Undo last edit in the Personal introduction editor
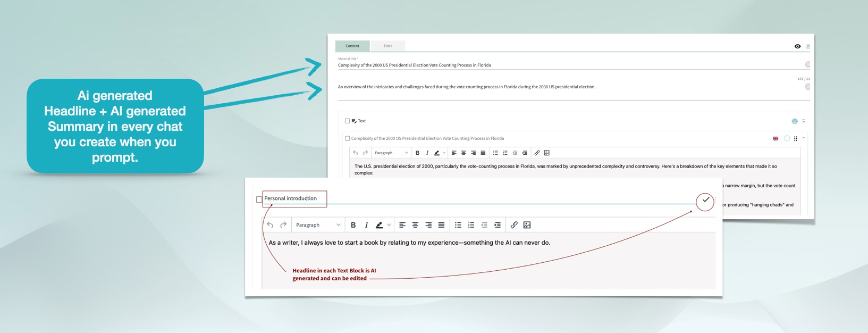 pos(270,225)
